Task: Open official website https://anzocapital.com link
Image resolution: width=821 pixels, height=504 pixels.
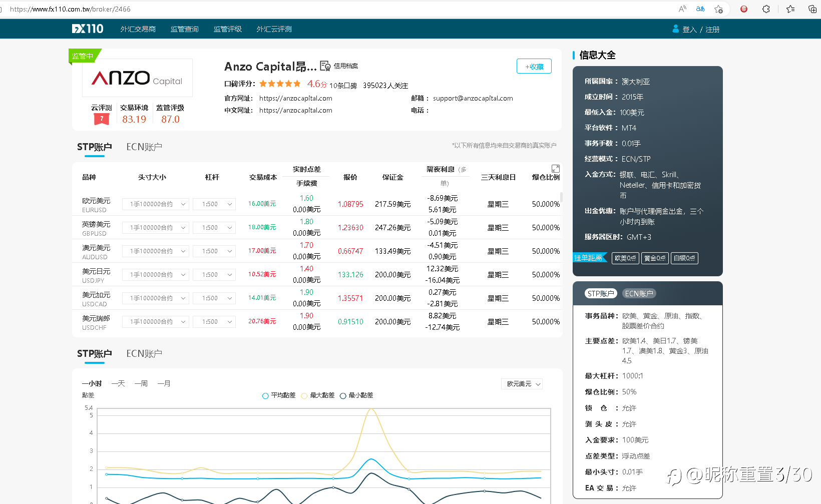Action: coord(296,98)
